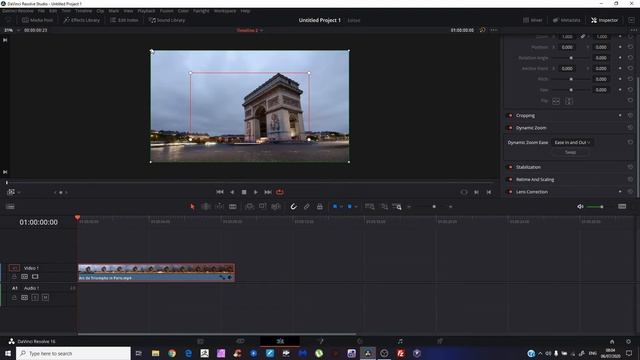Lock the Video 1 track
640x360 pixels.
point(14,277)
